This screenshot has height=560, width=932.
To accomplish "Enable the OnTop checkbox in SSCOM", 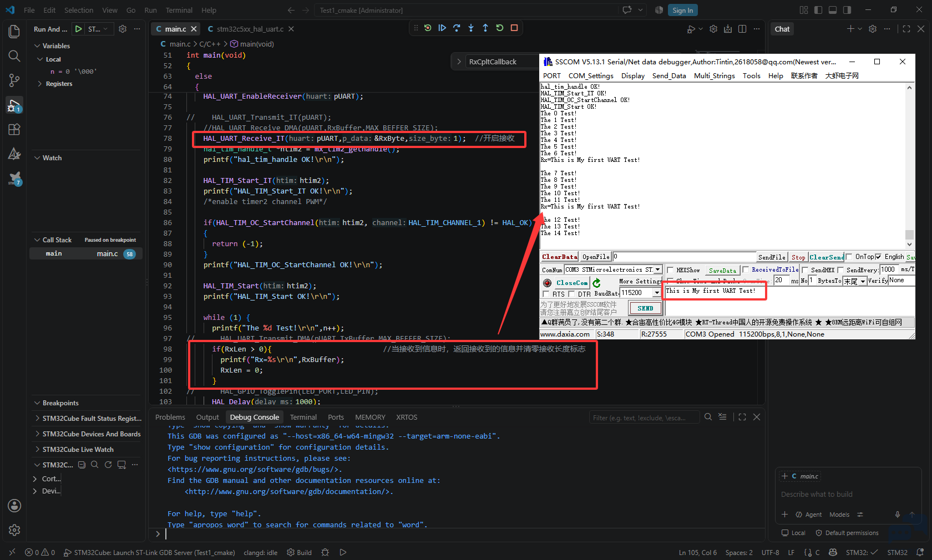I will (849, 257).
